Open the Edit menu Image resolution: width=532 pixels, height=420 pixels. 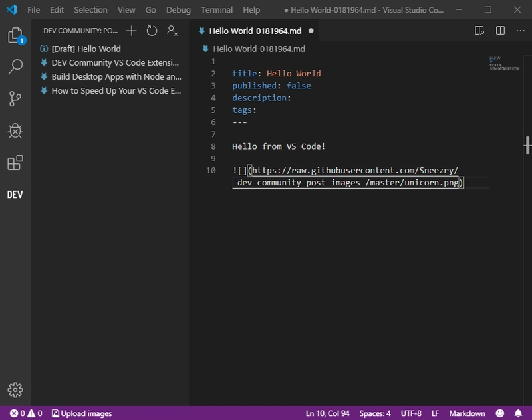(x=57, y=10)
